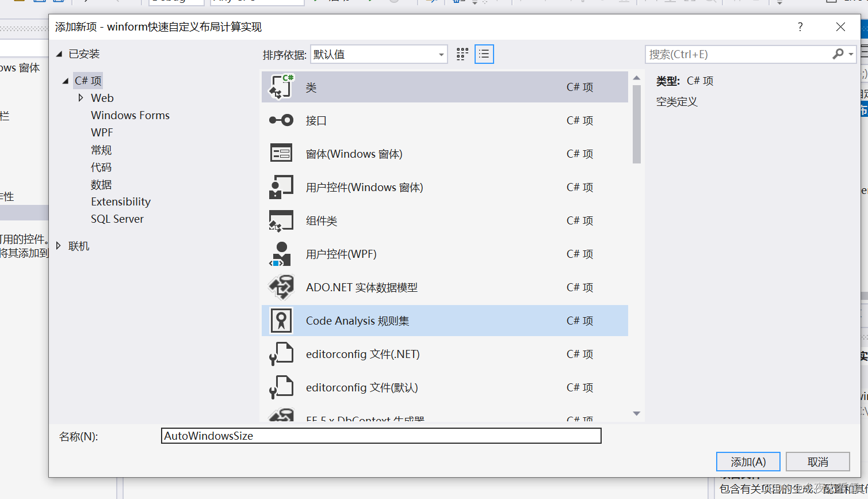This screenshot has width=868, height=499.
Task: Click the 取消 button
Action: (x=818, y=462)
